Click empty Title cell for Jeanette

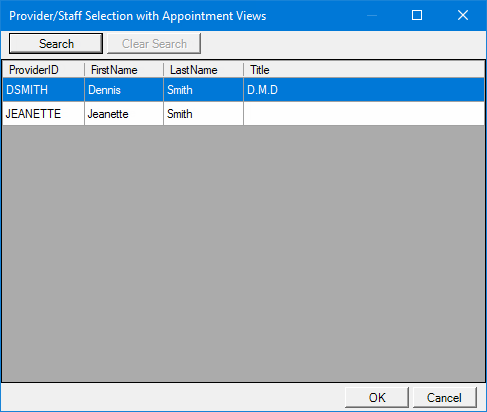(x=364, y=114)
